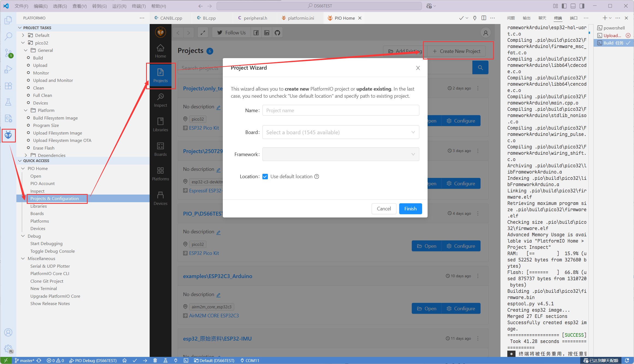Click the LinkedIn icon in PIO Home toolbar
The height and width of the screenshot is (364, 634).
pyautogui.click(x=267, y=33)
